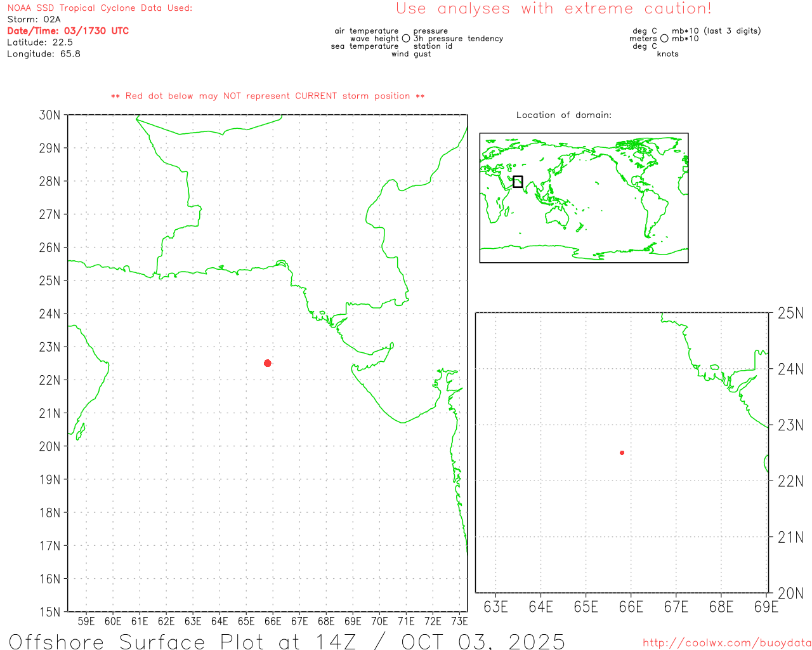Click the "15N" latitude axis label
The height and width of the screenshot is (650, 812).
tap(50, 612)
